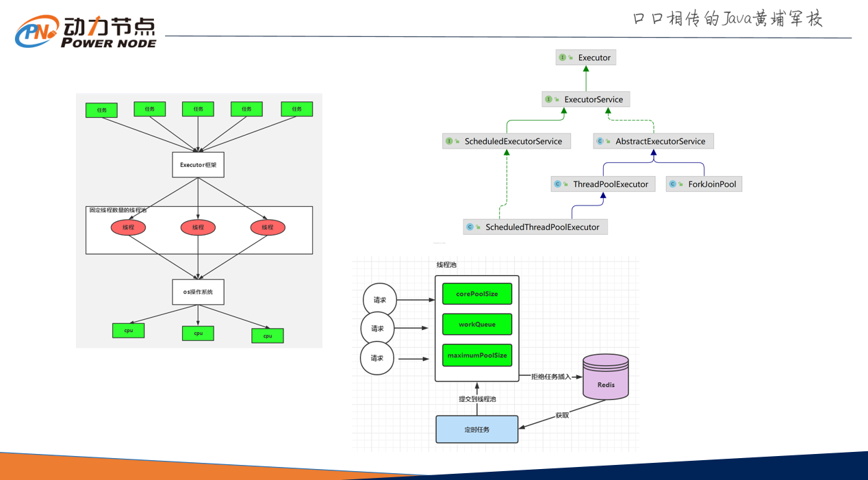Select the os操作系统 box
Image resolution: width=868 pixels, height=480 pixels.
(x=198, y=292)
